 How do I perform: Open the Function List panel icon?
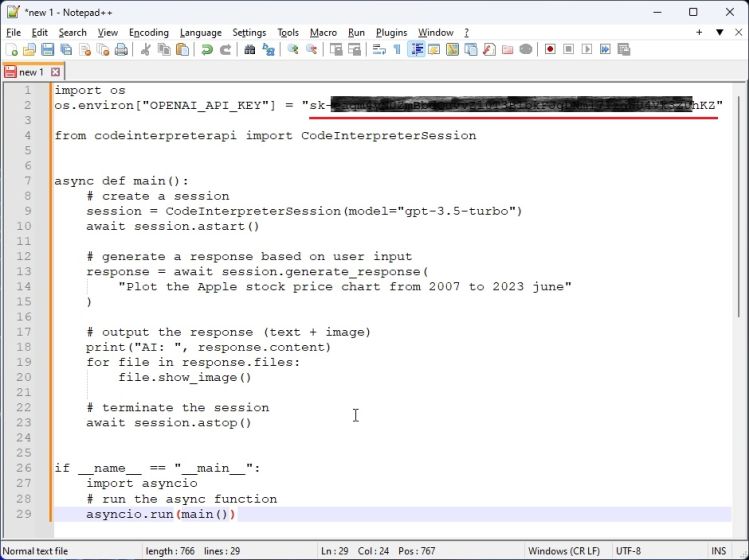[x=489, y=50]
